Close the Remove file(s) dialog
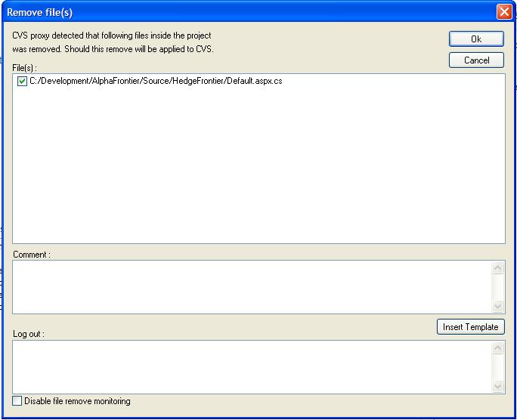The image size is (517, 420). coord(504,12)
